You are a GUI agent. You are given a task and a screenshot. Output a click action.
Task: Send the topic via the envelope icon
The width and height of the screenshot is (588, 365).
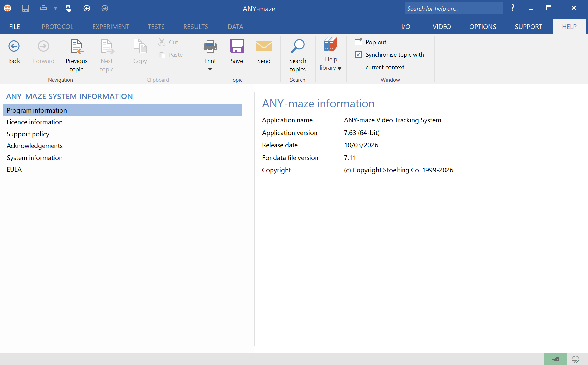264,47
